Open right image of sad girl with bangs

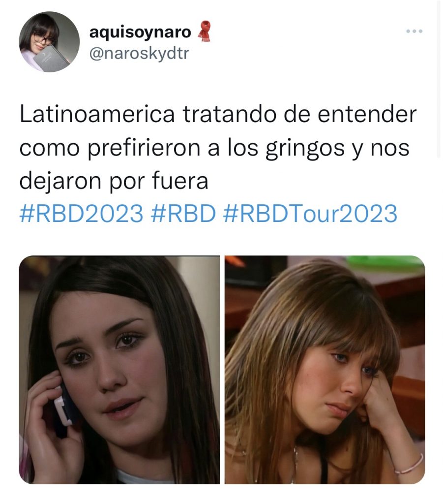coord(325,370)
